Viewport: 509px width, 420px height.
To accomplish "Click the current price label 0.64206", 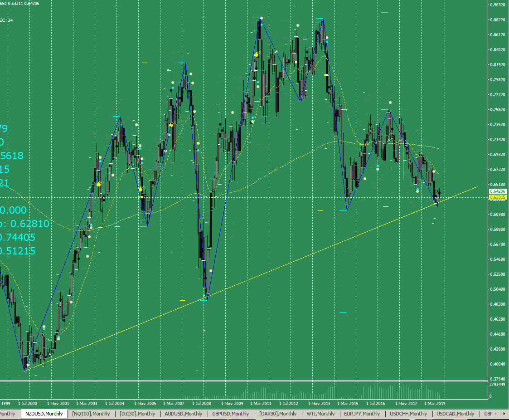I will [x=498, y=191].
